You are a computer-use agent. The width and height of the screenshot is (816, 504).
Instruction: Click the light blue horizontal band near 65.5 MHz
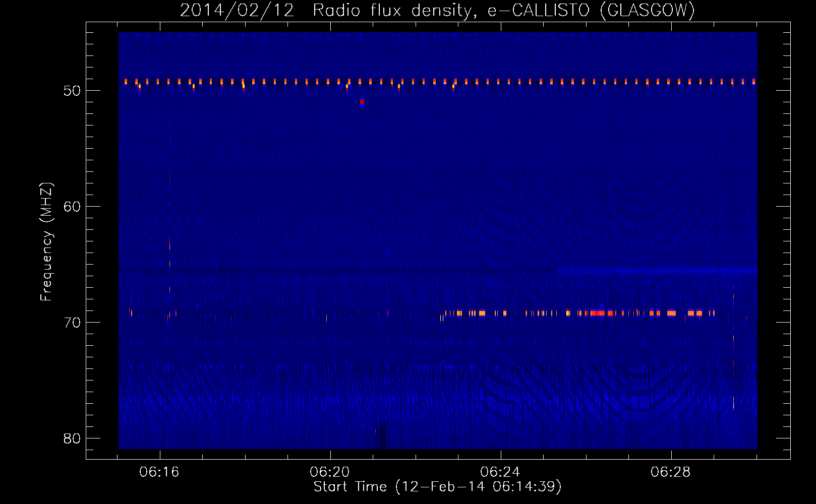click(x=657, y=271)
